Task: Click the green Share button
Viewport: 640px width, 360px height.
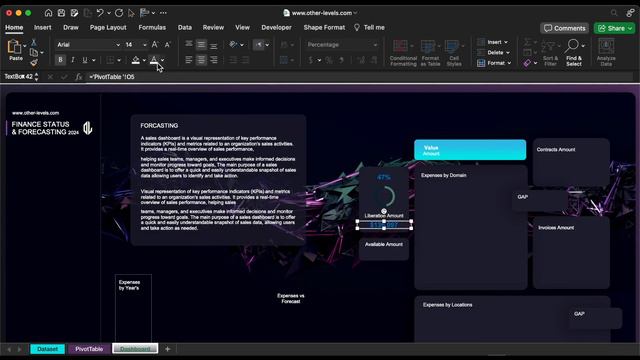Action: pos(614,28)
